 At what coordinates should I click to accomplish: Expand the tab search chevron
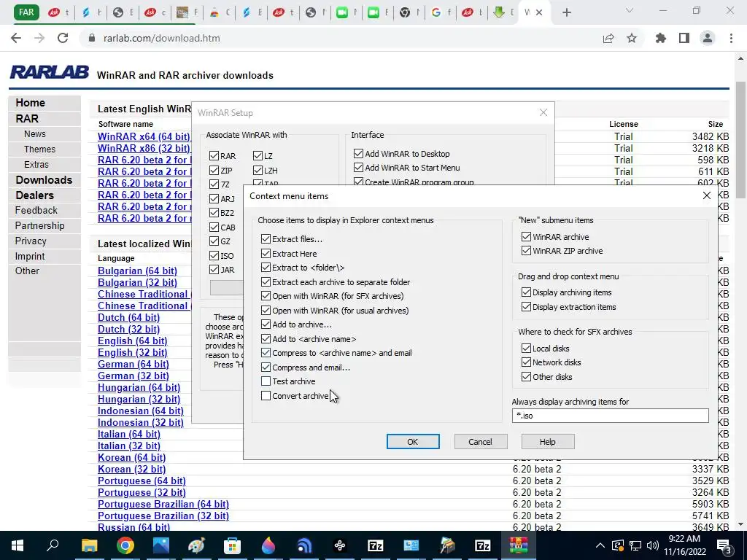[630, 10]
